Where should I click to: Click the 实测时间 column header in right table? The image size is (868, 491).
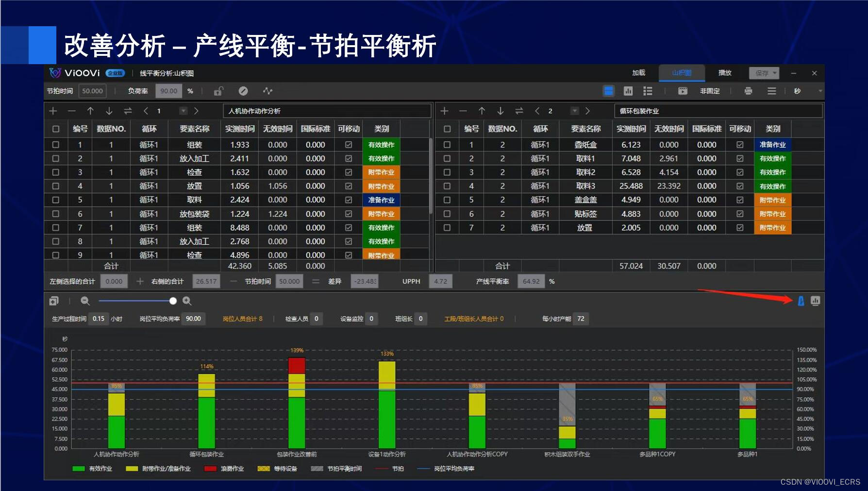(x=631, y=129)
